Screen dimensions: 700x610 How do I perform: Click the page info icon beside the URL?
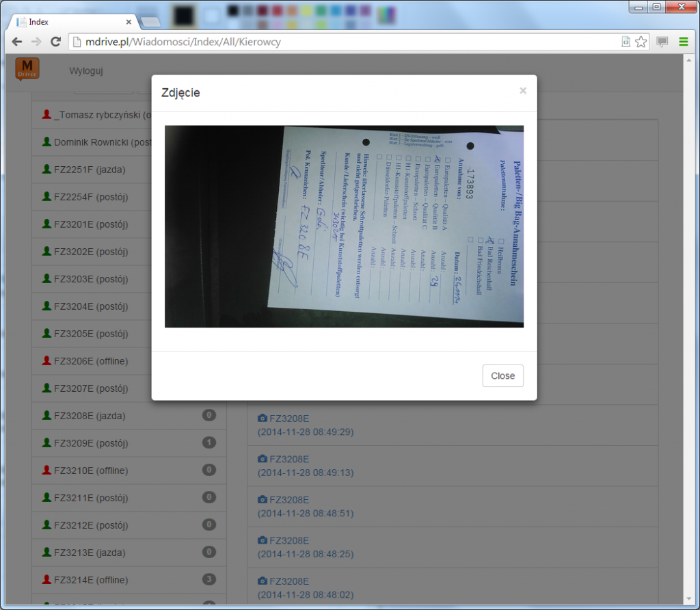click(x=77, y=42)
